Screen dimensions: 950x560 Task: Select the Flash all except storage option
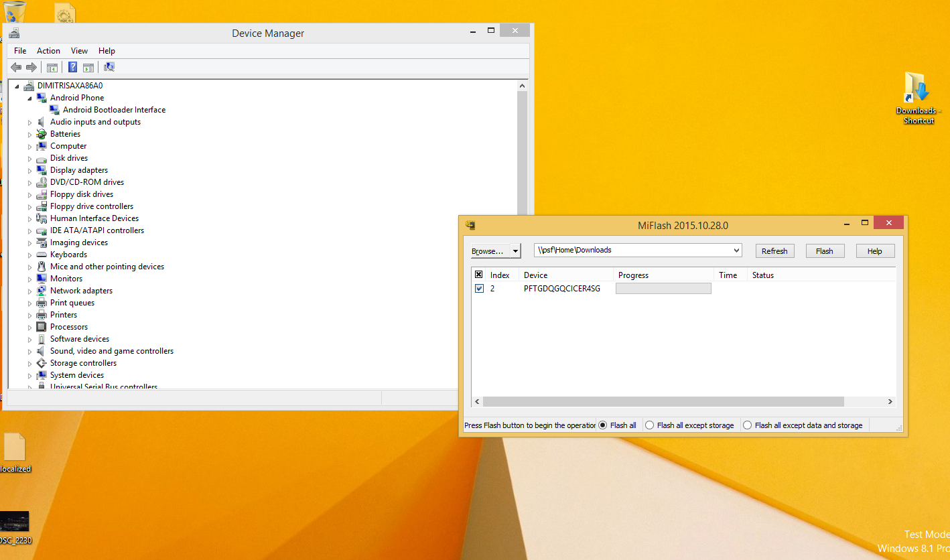pos(649,425)
